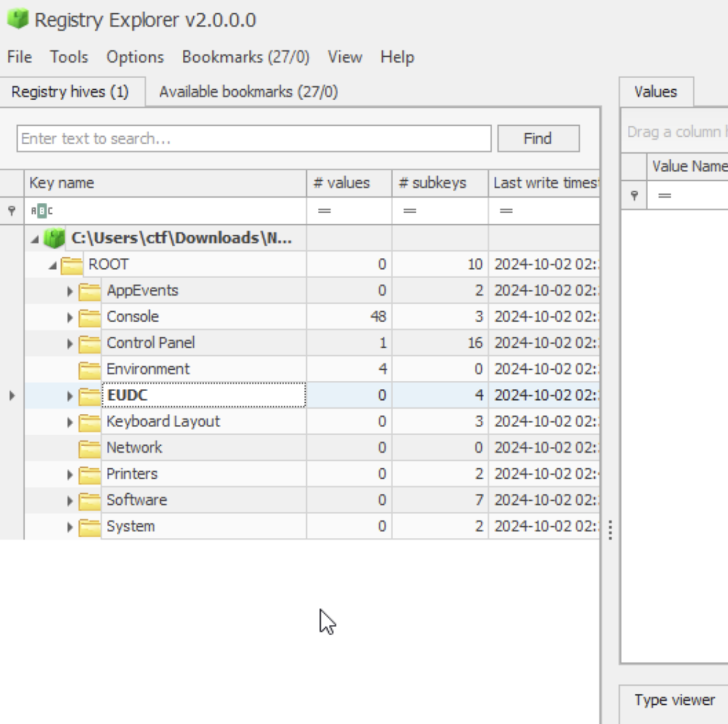Expand the Control Panel key
728x724 pixels.
[x=70, y=344]
